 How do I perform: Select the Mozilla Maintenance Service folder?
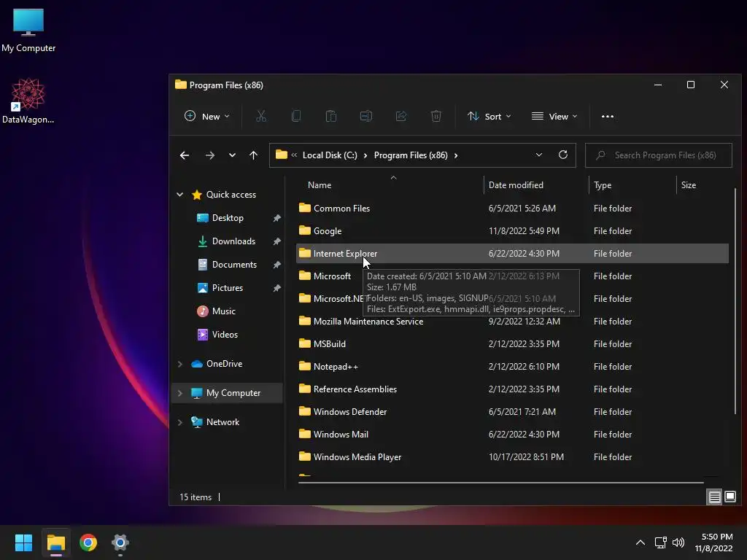[512, 322]
